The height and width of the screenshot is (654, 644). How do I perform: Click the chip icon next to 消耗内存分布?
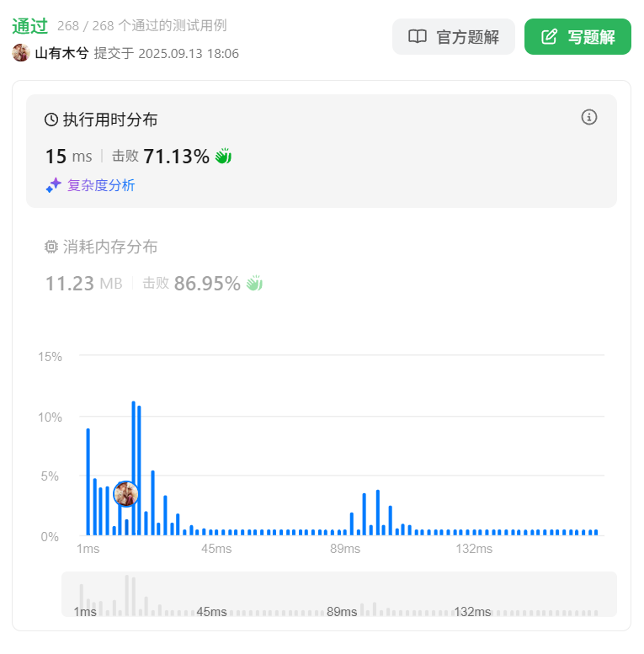51,247
